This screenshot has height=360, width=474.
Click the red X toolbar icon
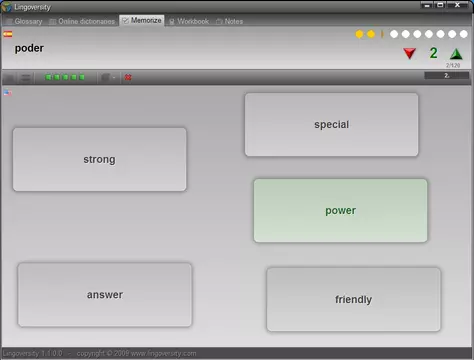(x=128, y=77)
